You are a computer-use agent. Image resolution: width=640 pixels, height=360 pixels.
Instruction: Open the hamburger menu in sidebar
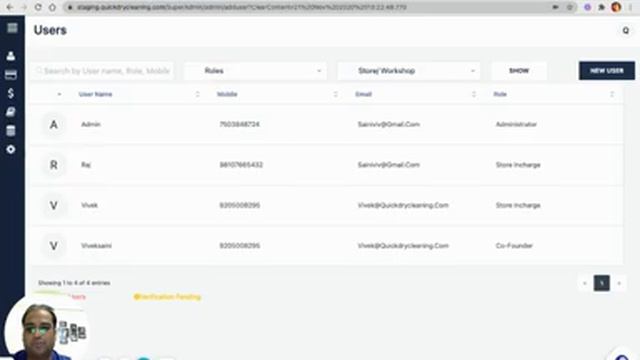[12, 28]
